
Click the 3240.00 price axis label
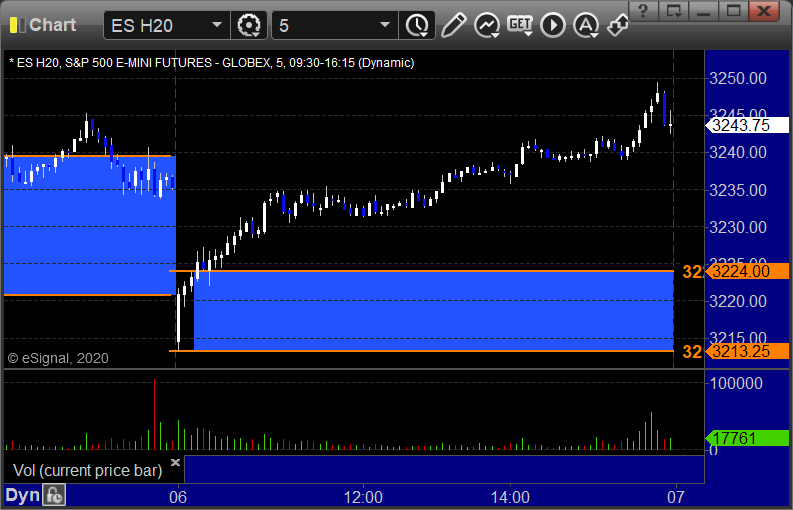(738, 152)
